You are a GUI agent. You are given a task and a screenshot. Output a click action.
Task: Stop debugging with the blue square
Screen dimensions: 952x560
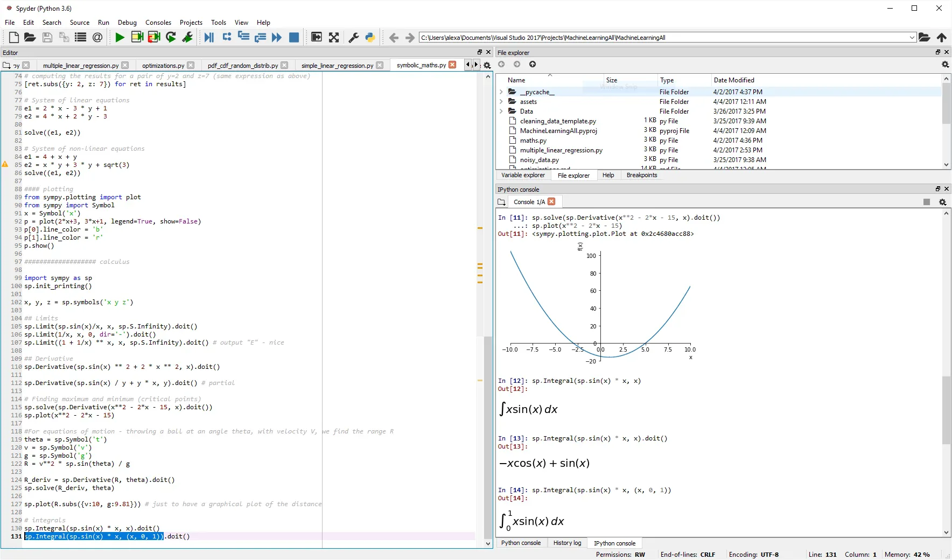pos(294,37)
